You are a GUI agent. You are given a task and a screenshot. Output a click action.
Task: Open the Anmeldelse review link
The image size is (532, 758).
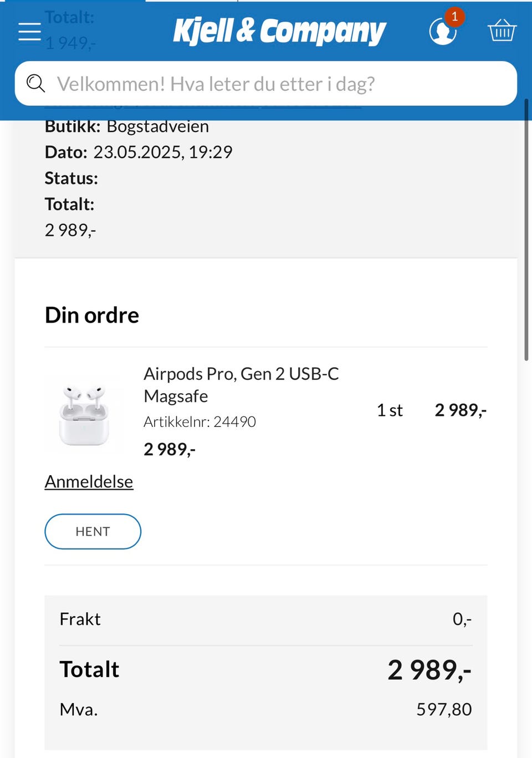pos(89,481)
